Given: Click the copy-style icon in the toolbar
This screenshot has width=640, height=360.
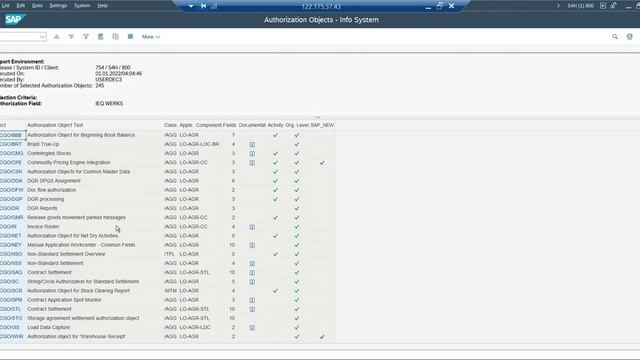Looking at the screenshot, I should click(116, 37).
